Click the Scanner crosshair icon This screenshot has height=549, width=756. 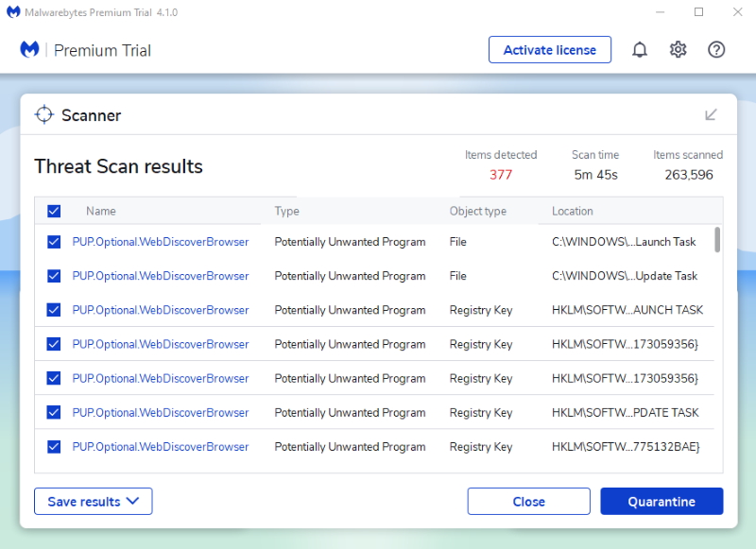[43, 115]
